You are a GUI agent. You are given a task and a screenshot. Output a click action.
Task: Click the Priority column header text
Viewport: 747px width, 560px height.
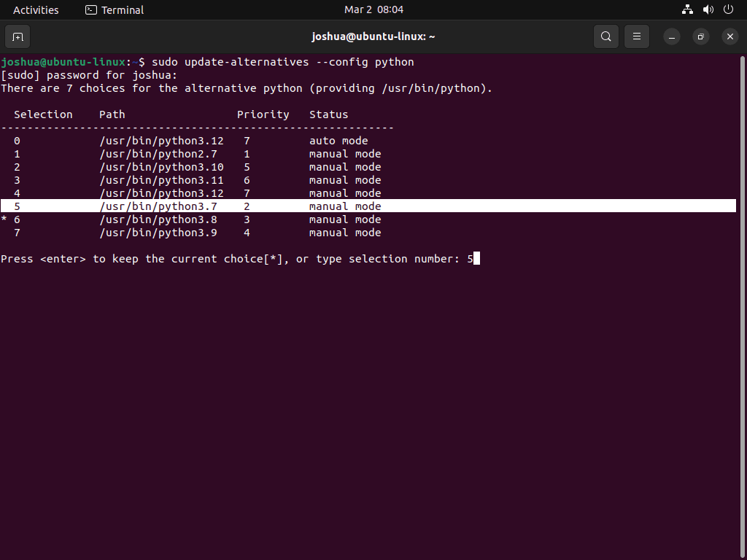click(263, 114)
